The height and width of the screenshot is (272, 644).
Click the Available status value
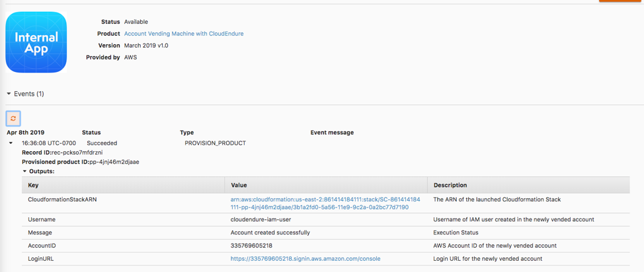[x=136, y=22]
